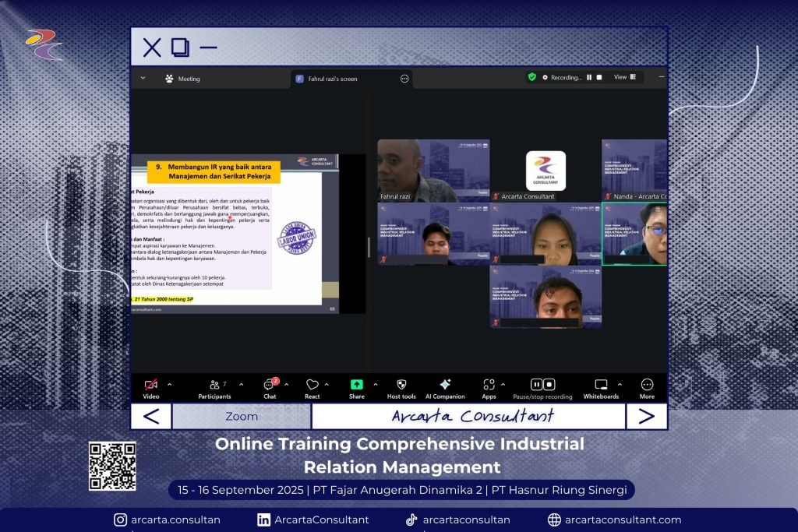Select Fahrul razi's video thumbnail

click(433, 171)
